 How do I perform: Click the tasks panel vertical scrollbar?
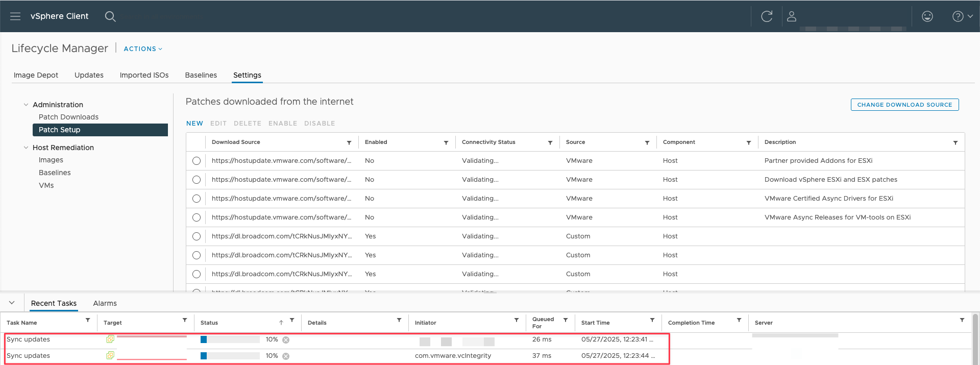point(975,339)
